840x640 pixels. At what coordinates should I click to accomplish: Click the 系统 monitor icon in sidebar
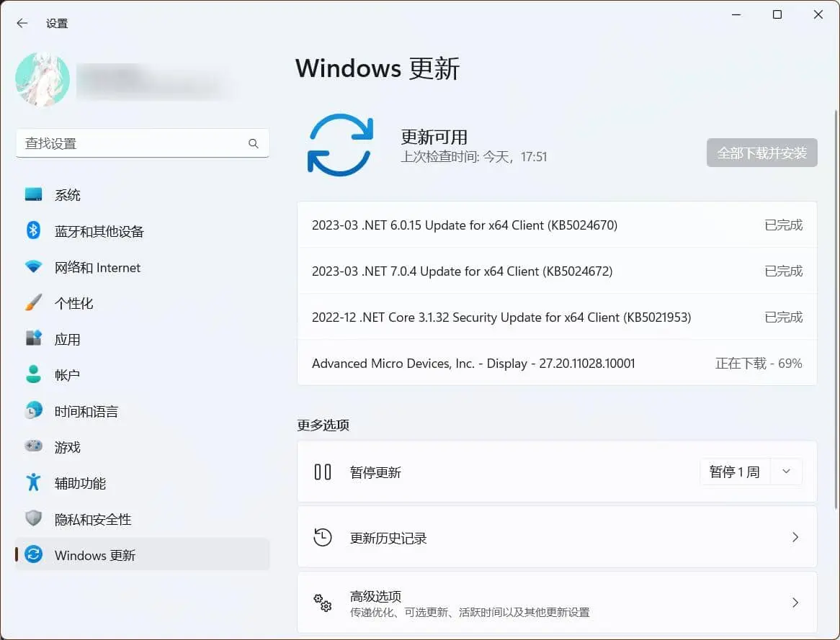(33, 195)
